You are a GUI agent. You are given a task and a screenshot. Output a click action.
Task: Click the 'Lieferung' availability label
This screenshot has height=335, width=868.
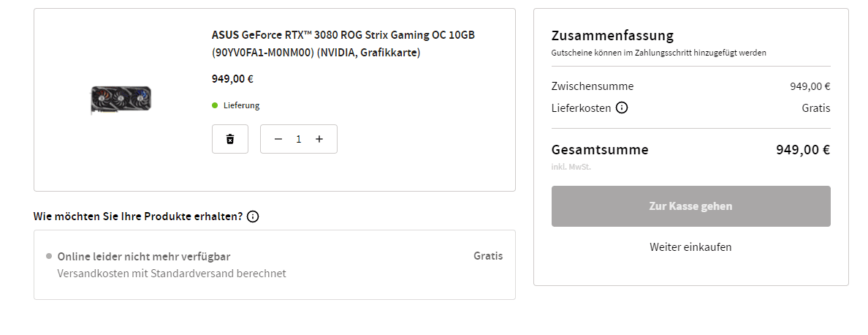tap(242, 105)
